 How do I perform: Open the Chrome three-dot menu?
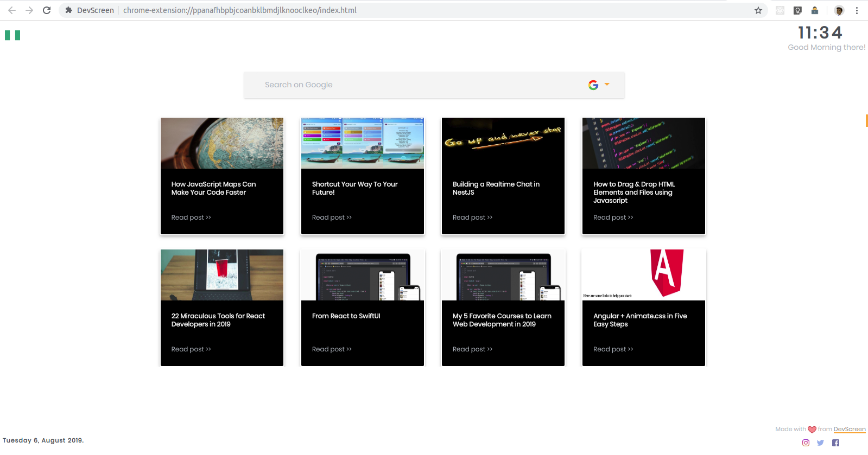coord(857,10)
